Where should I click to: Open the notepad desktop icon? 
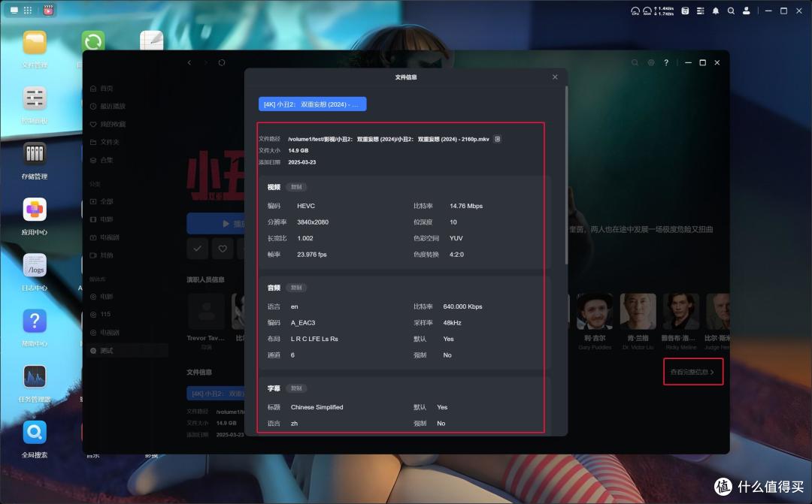pyautogui.click(x=152, y=41)
